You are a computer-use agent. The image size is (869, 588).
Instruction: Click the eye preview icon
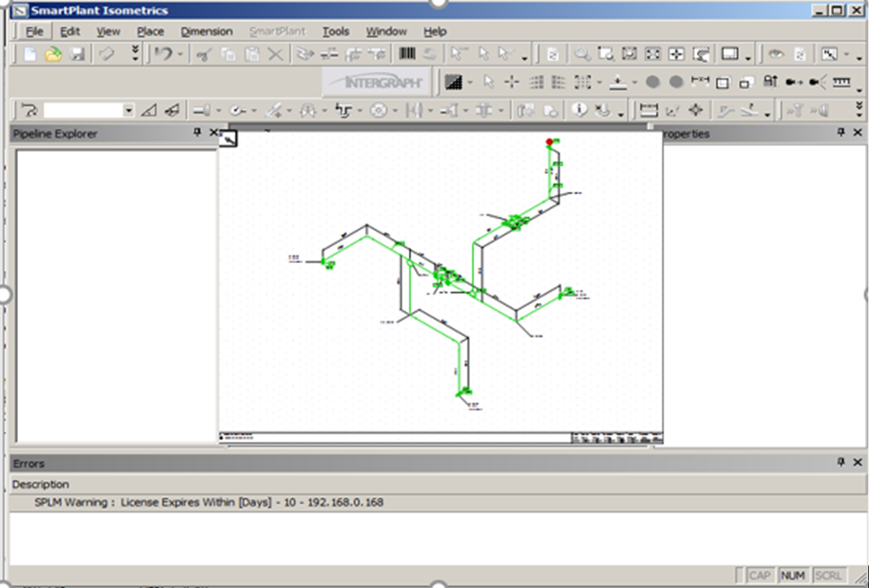[776, 54]
